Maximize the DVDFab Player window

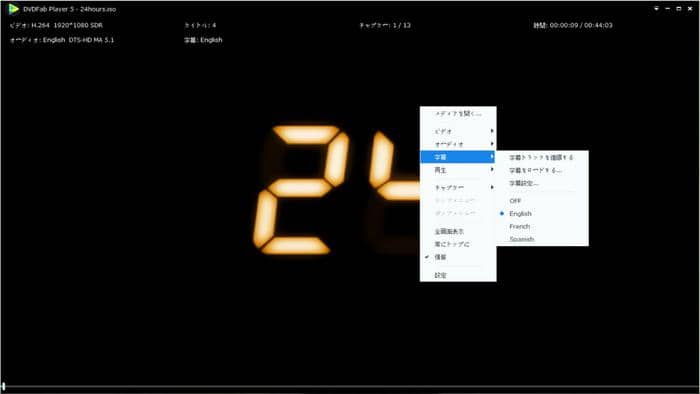(x=679, y=8)
